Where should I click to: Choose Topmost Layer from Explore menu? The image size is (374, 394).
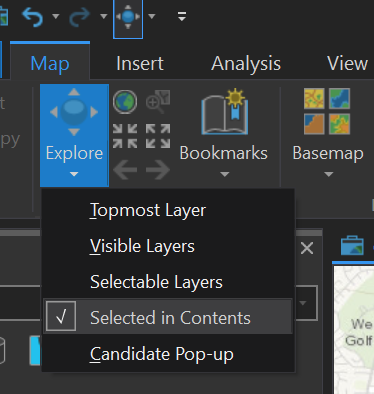pyautogui.click(x=168, y=210)
